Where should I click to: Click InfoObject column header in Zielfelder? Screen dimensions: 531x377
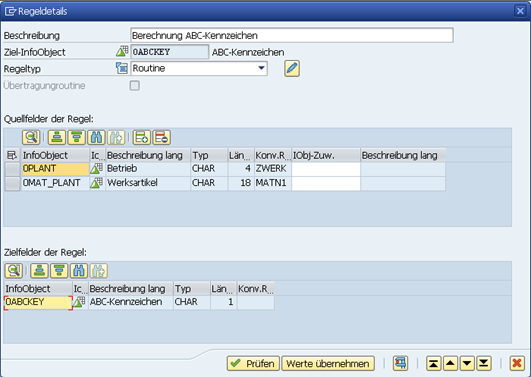click(38, 289)
